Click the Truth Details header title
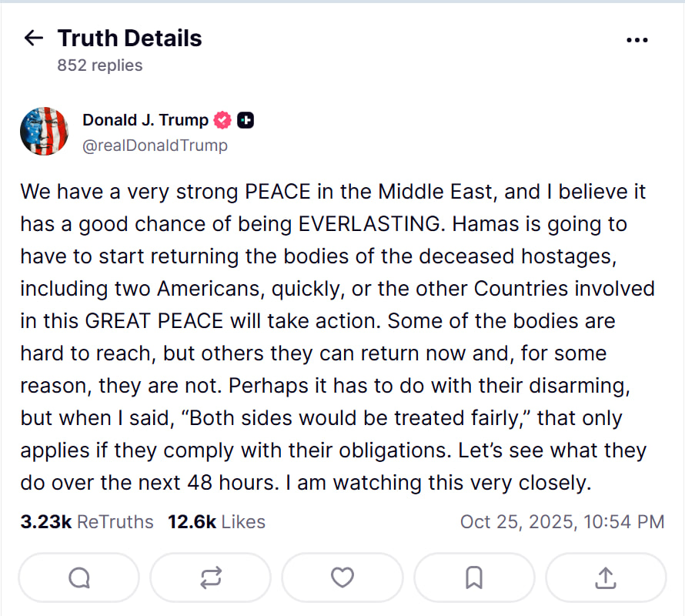This screenshot has width=685, height=616. (129, 38)
